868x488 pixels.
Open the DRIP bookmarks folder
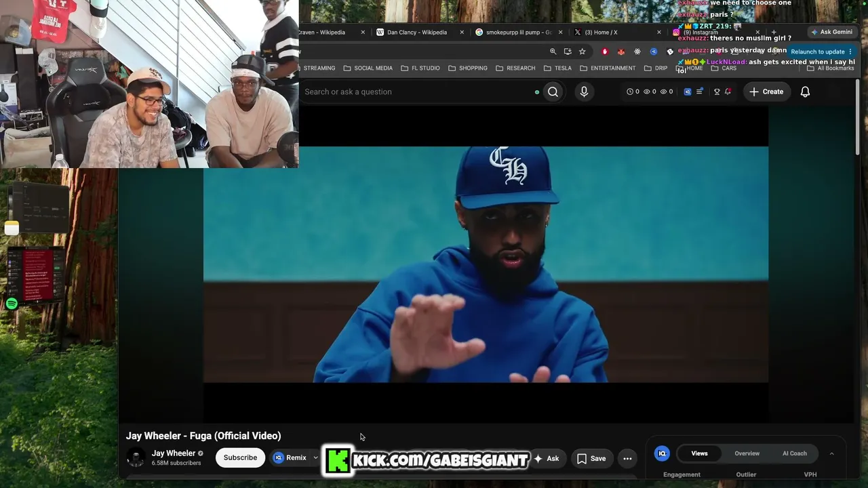click(x=655, y=68)
